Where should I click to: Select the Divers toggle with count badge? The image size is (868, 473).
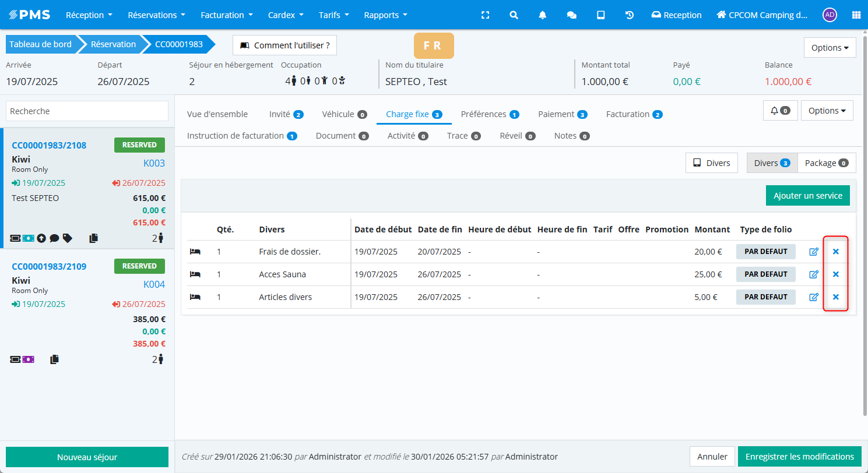771,163
